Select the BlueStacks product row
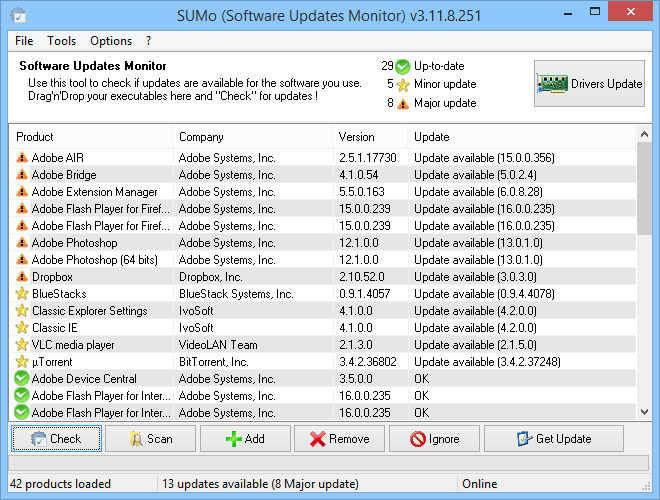This screenshot has height=500, width=660. coord(323,294)
